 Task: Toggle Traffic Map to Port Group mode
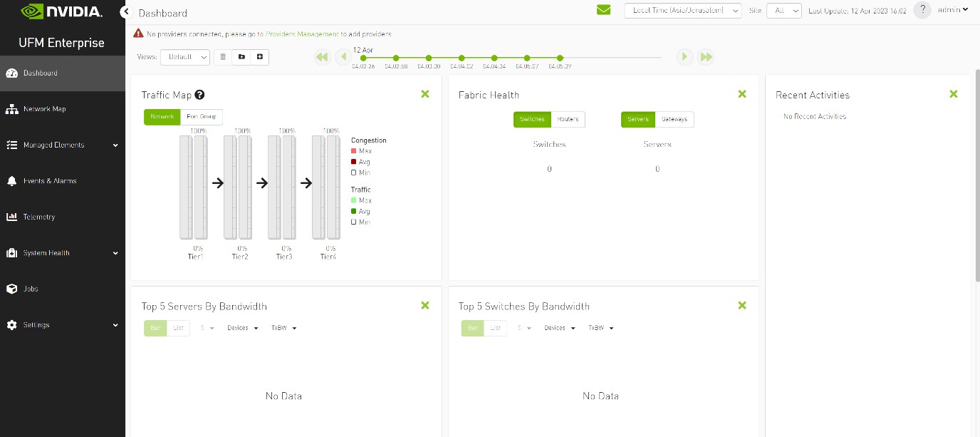coord(202,116)
